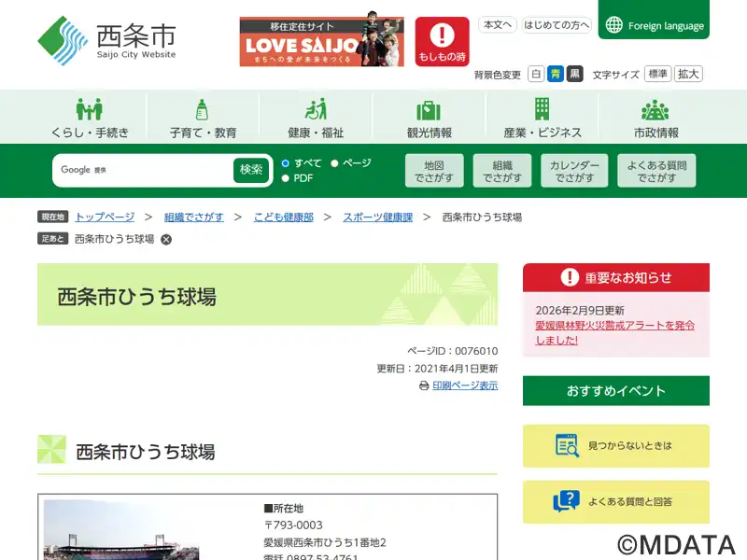Screen dimensions: 747x560
Task: Open 子育て・教育 menu label
Action: (203, 133)
